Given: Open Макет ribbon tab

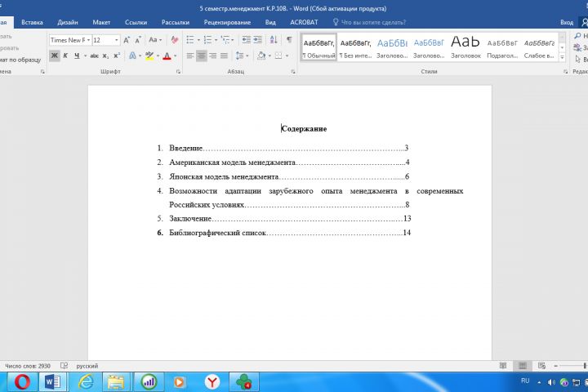Looking at the screenshot, I should [101, 22].
